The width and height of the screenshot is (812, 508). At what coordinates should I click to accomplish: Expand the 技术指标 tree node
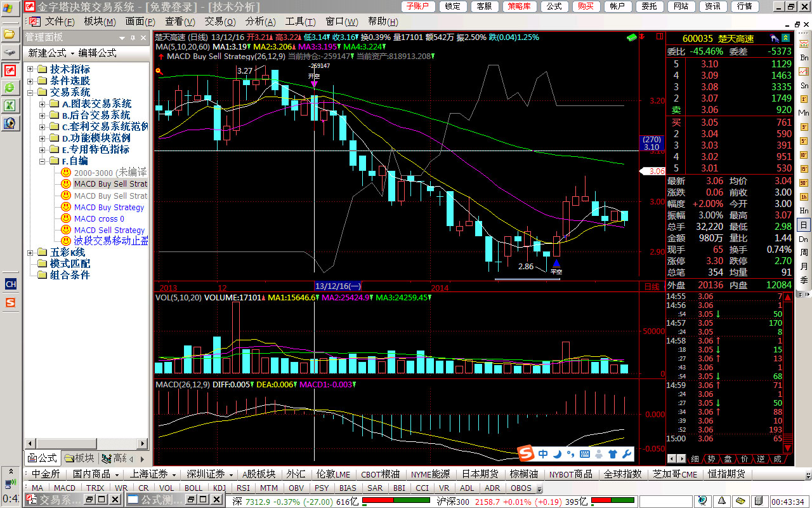[x=30, y=69]
